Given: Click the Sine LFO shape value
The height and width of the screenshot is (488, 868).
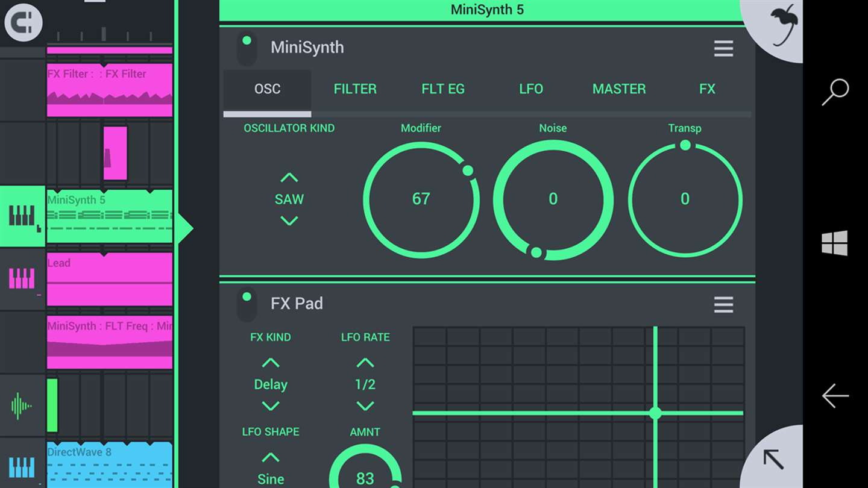Looking at the screenshot, I should [271, 479].
